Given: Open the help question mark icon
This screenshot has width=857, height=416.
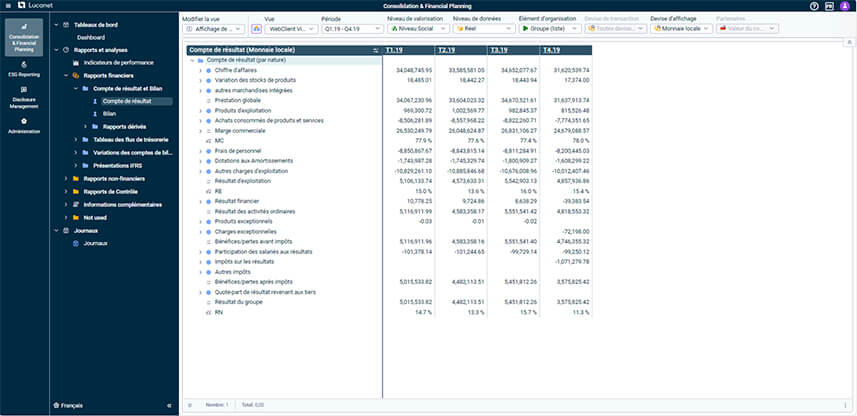Looking at the screenshot, I should click(814, 5).
